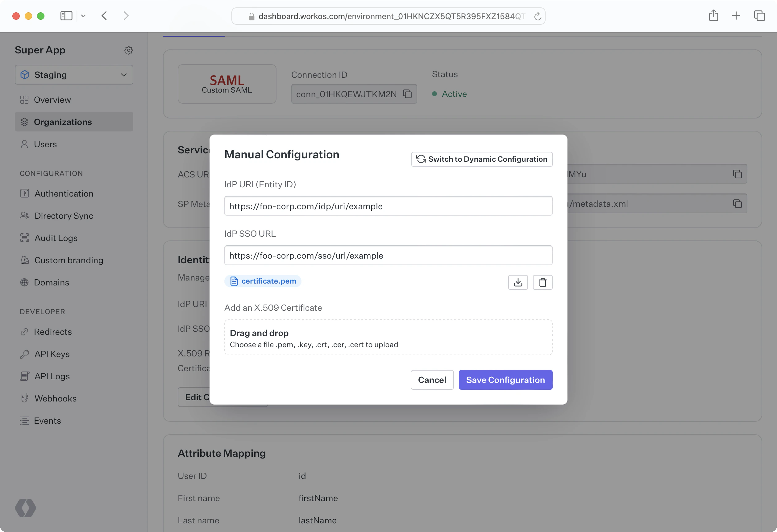Open Events page
Viewport: 777px width, 532px height.
tap(74, 421)
